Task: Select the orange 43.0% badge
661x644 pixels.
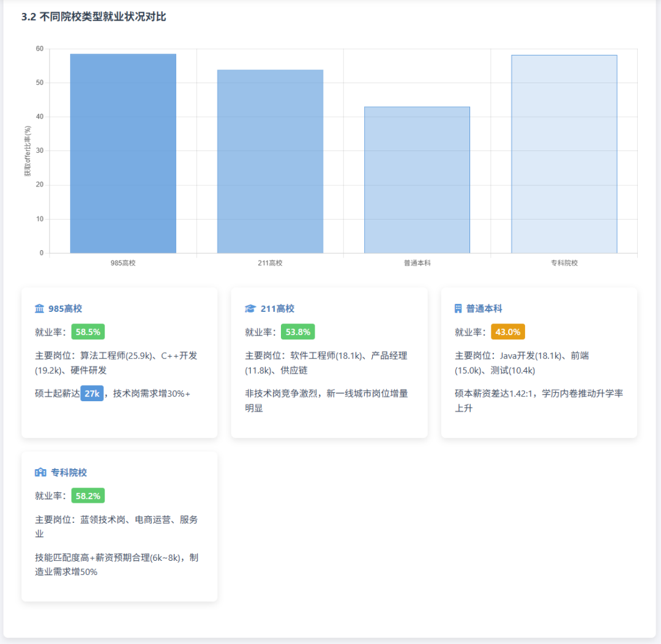Action: [507, 332]
